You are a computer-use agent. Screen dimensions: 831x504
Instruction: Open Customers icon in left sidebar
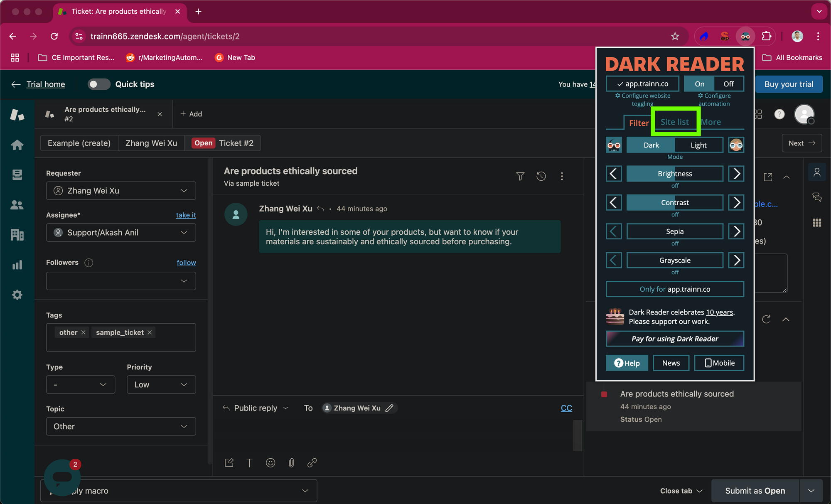point(17,205)
